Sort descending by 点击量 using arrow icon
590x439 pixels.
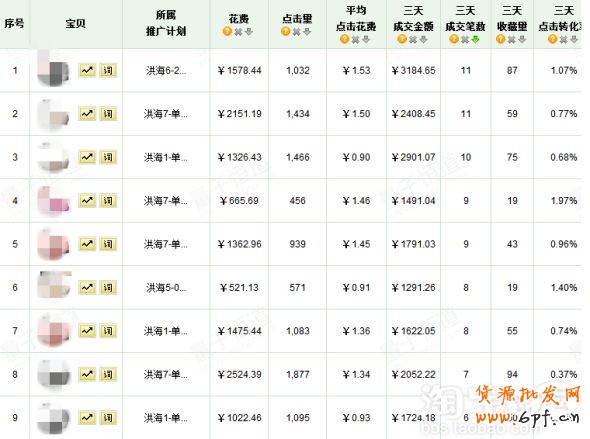(x=307, y=32)
